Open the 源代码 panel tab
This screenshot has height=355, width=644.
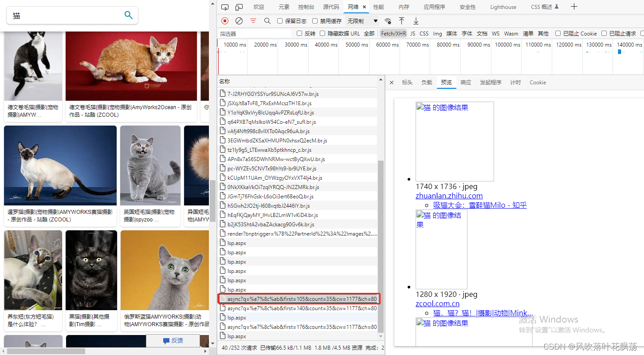331,7
